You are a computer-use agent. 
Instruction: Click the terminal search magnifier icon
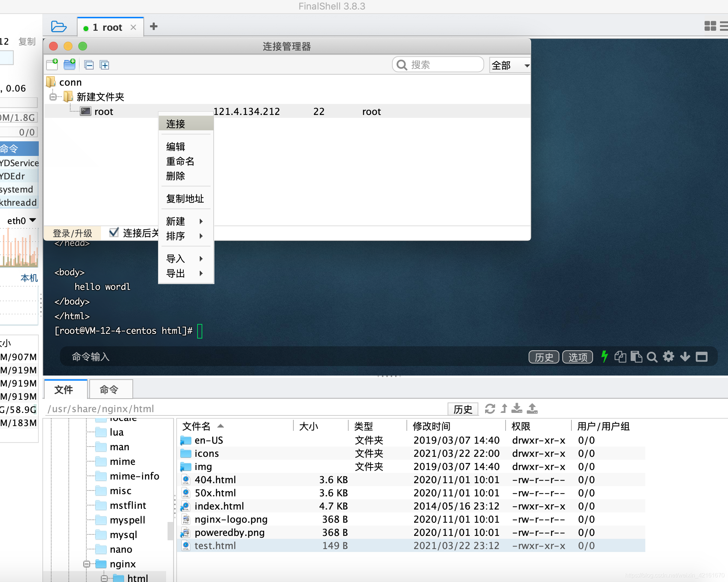coord(652,357)
